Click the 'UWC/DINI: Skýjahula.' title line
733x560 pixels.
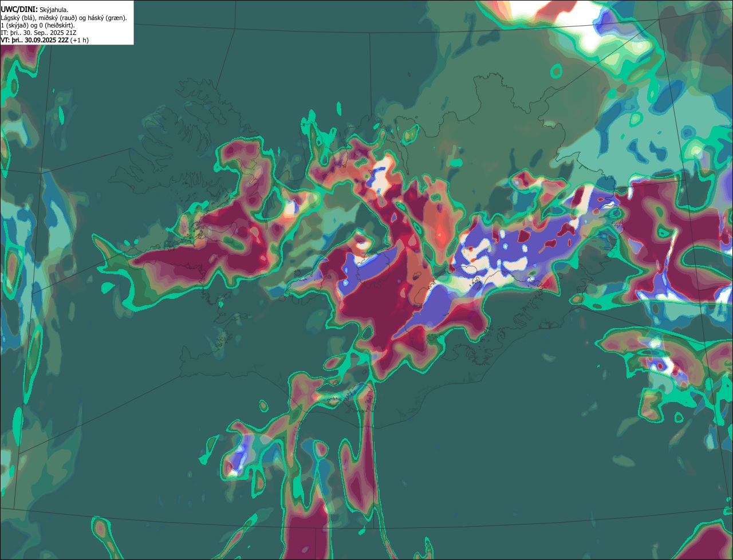(x=34, y=9)
